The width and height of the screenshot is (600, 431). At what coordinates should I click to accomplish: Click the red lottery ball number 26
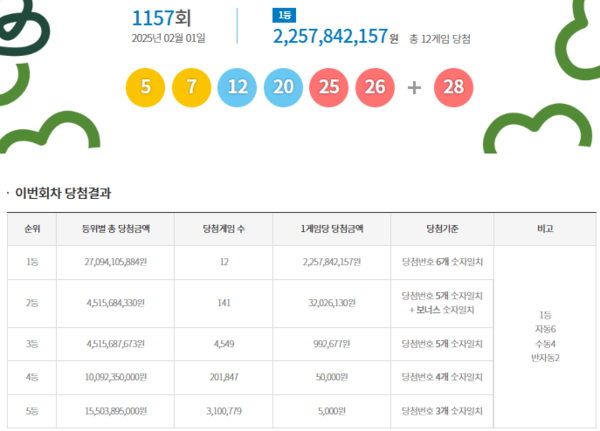375,87
